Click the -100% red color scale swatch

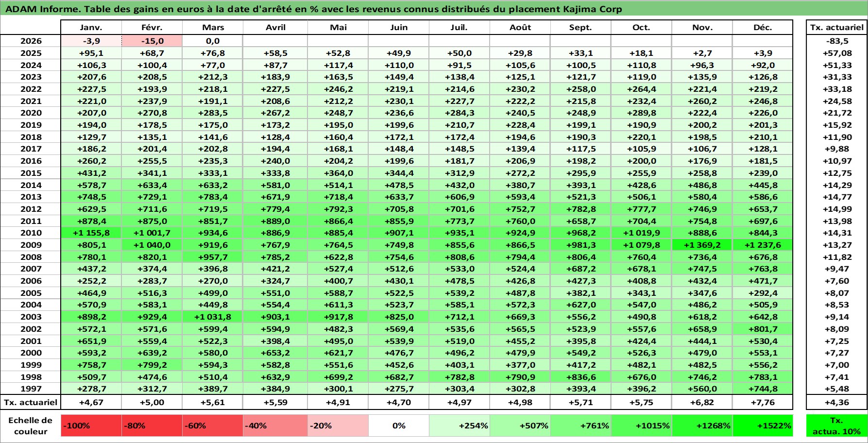pos(91,426)
